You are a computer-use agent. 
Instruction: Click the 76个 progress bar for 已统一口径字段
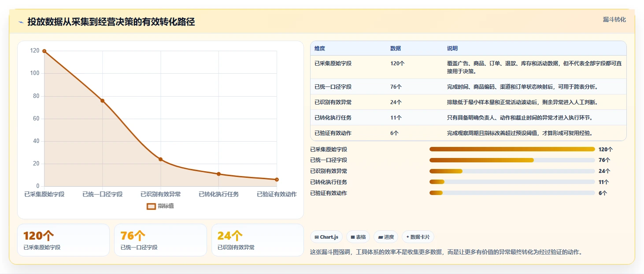tap(512, 160)
